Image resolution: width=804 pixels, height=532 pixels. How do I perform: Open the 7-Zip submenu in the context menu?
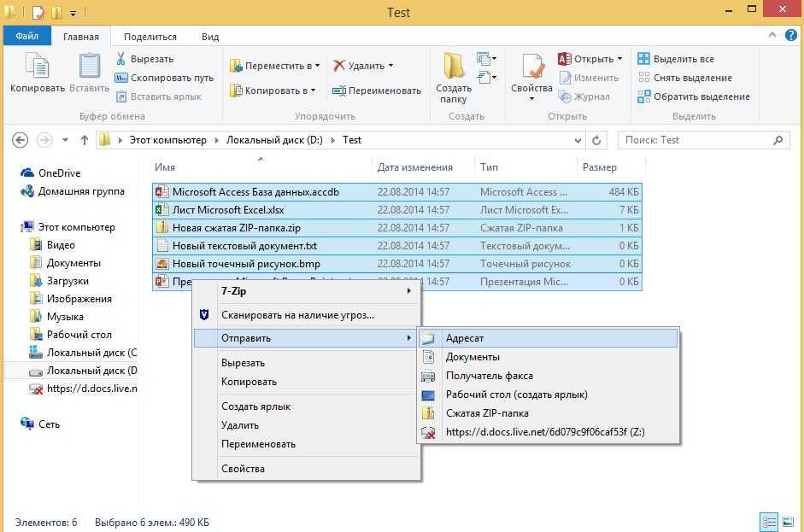(306, 291)
